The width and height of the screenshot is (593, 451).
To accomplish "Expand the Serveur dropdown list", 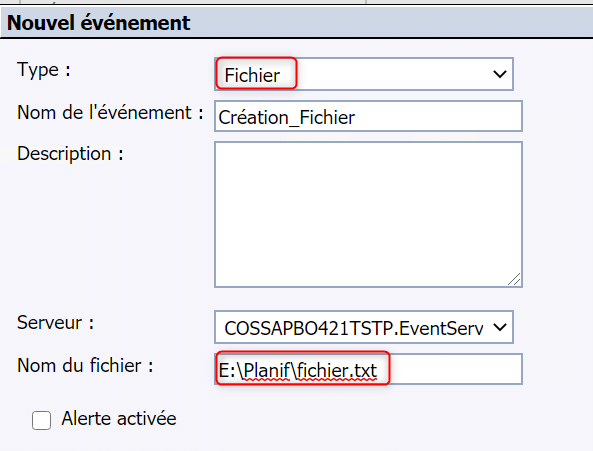I will 364,327.
